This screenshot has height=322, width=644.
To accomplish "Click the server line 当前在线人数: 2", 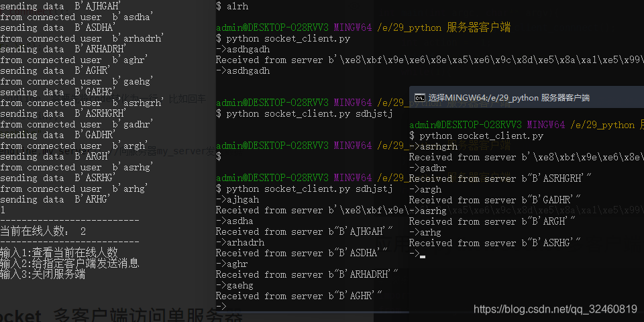I will point(43,231).
